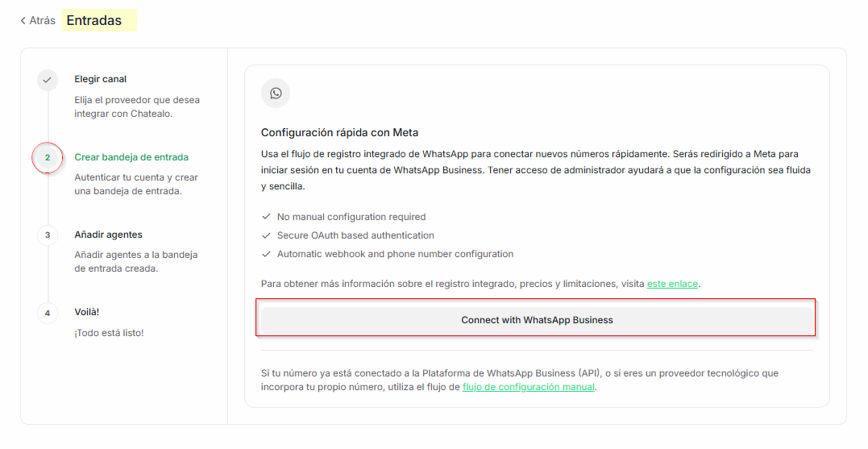Click 'Automatic webhook and phone number configuration' text
The height and width of the screenshot is (449, 868).
point(395,254)
